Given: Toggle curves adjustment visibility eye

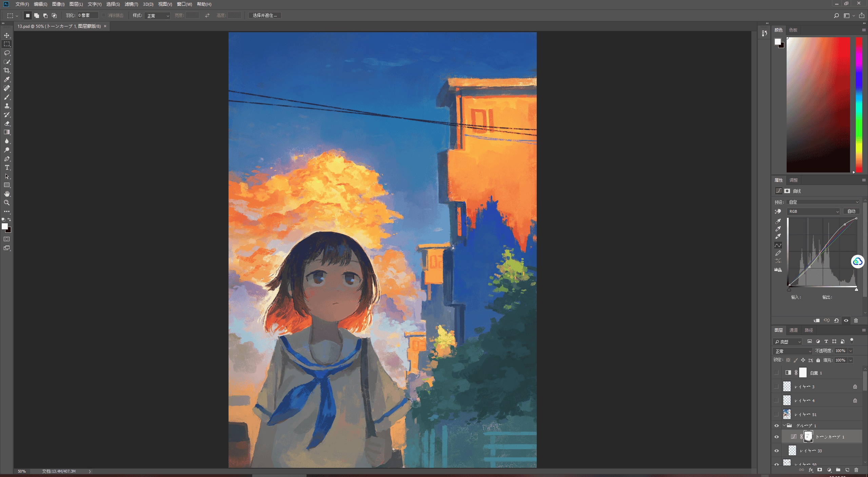Looking at the screenshot, I should tap(846, 320).
